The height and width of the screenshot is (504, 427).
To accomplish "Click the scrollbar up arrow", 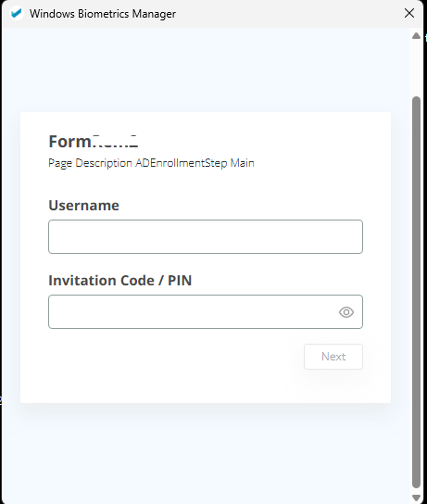I will (416, 36).
